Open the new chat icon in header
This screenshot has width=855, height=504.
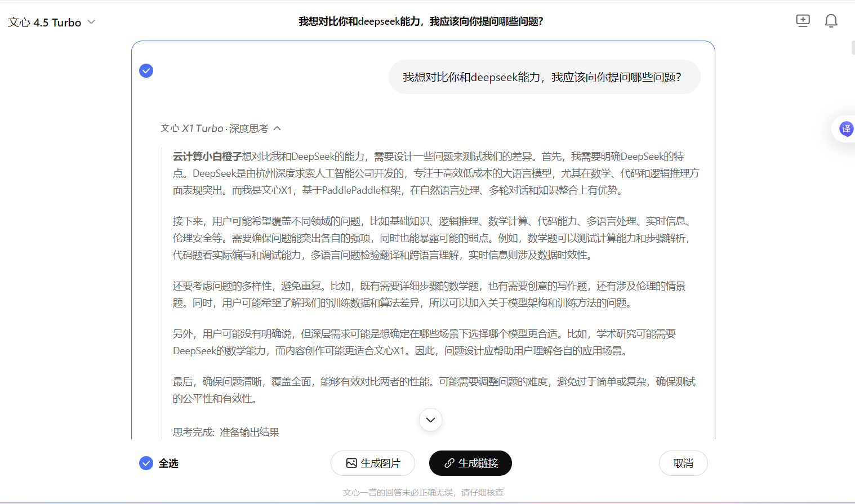click(x=803, y=21)
